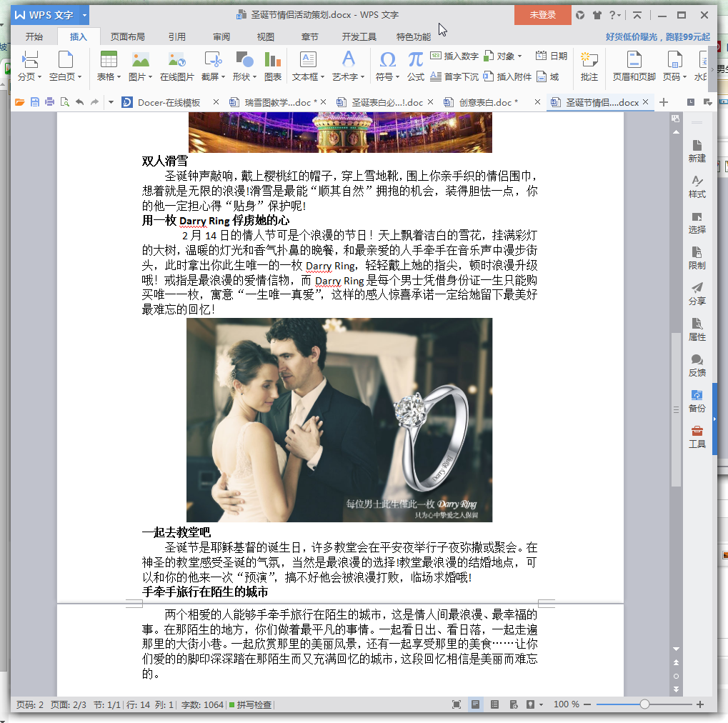Click the zoom in plus button
Viewport: 728px width, 723px height.
(700, 704)
